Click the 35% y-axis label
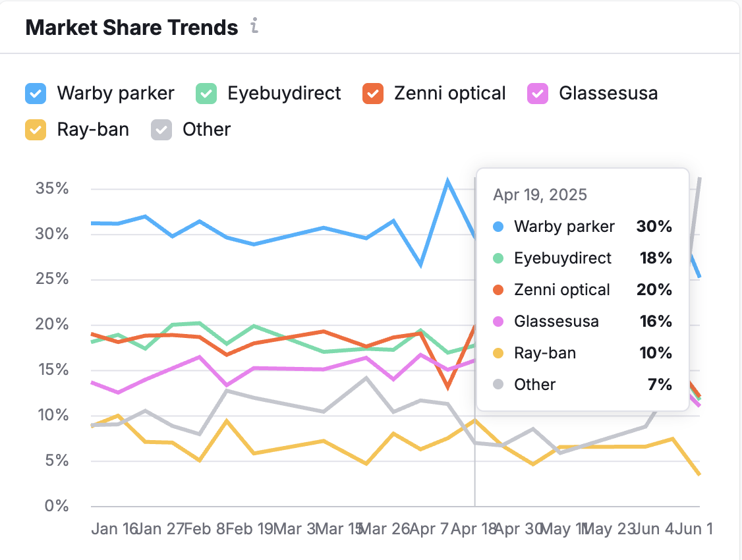The image size is (742, 560). point(52,188)
